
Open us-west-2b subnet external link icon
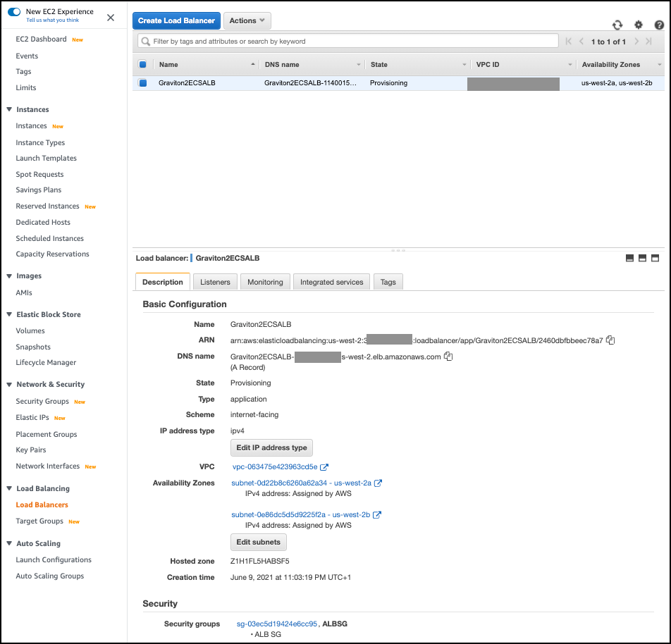[x=376, y=515]
